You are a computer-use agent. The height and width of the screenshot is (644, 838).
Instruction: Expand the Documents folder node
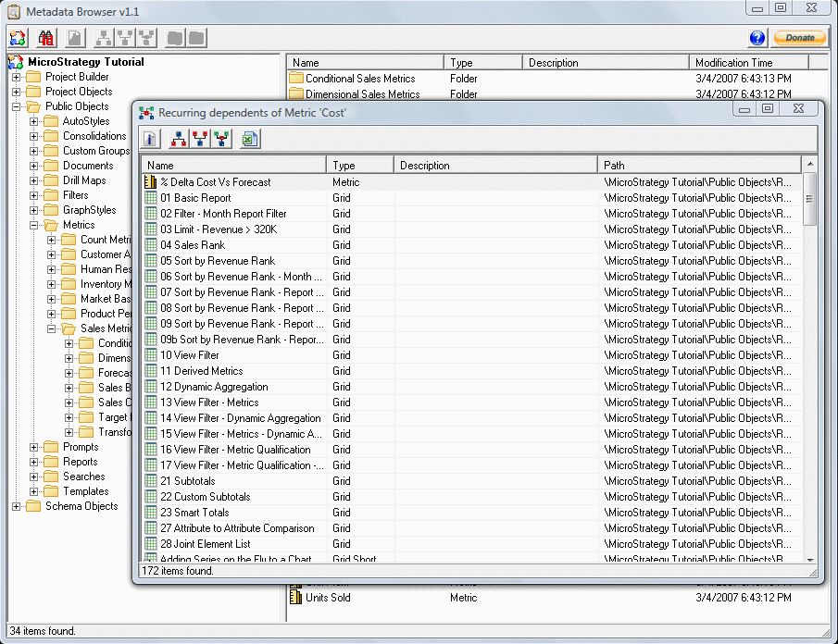33,166
